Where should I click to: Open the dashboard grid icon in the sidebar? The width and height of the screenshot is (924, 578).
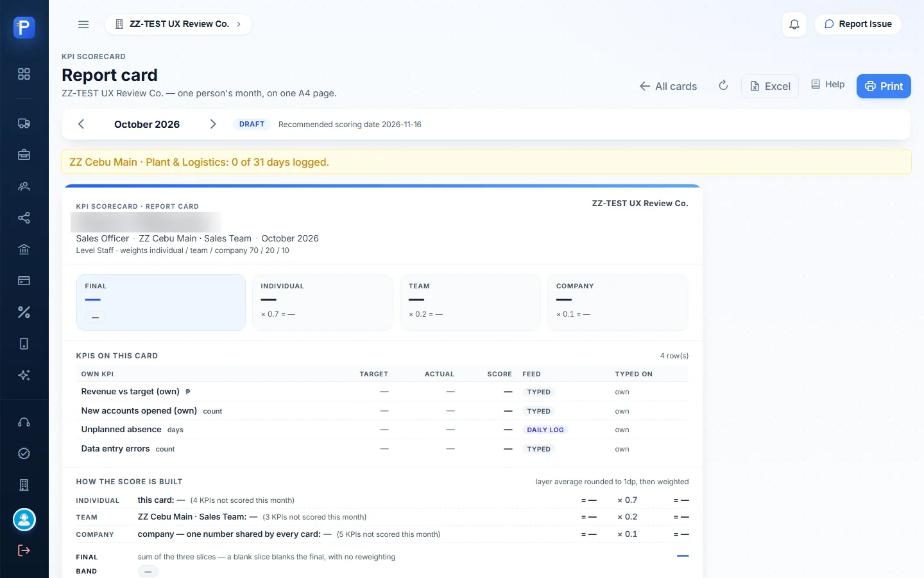(x=24, y=74)
